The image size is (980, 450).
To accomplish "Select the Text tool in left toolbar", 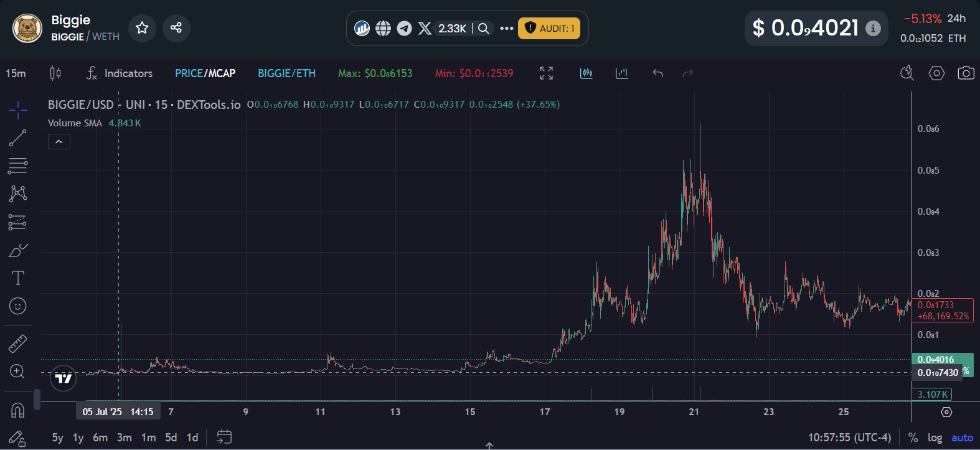I will pyautogui.click(x=17, y=278).
